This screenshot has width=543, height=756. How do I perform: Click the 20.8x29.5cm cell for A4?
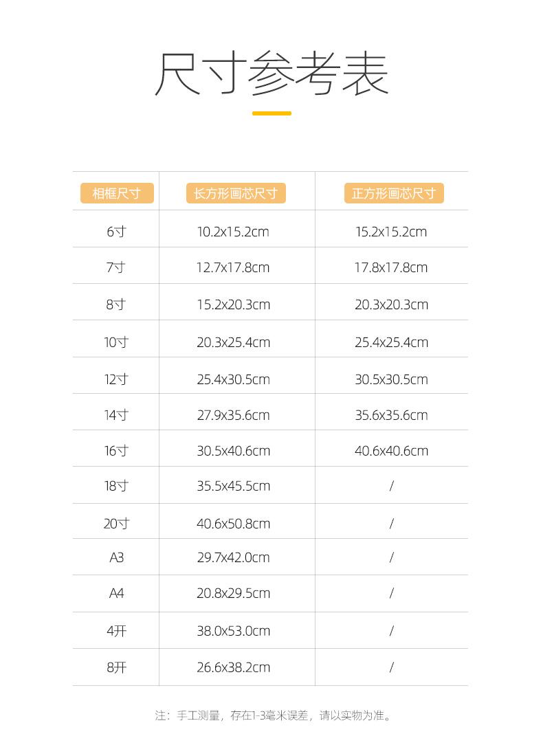(233, 593)
